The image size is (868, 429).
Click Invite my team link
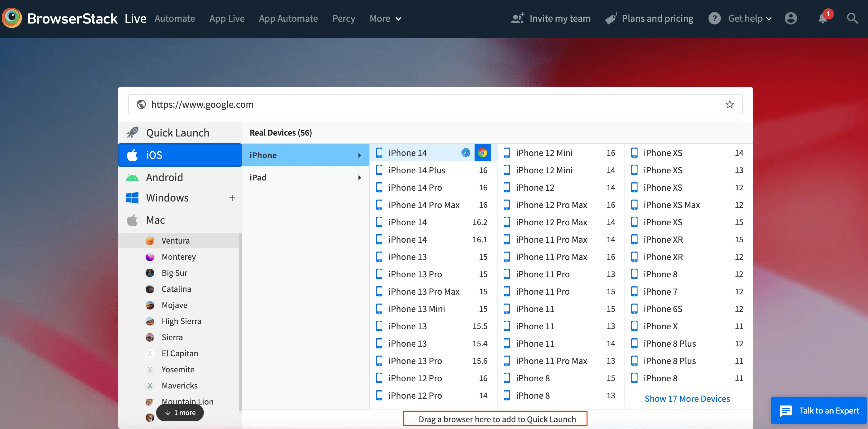click(560, 18)
